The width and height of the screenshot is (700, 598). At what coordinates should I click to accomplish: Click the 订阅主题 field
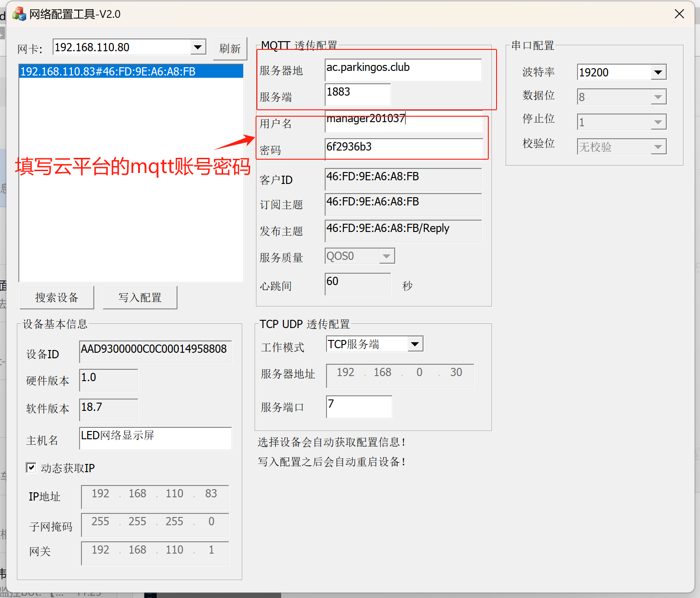pos(403,205)
